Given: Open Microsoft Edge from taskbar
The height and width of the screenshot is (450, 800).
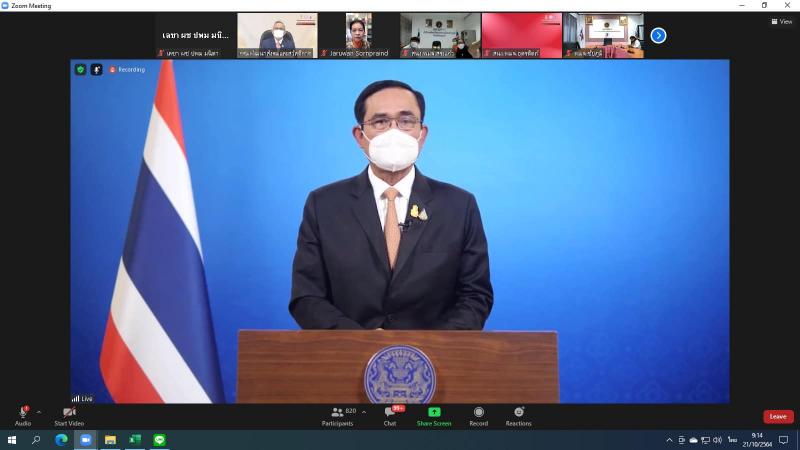Looking at the screenshot, I should (61, 440).
